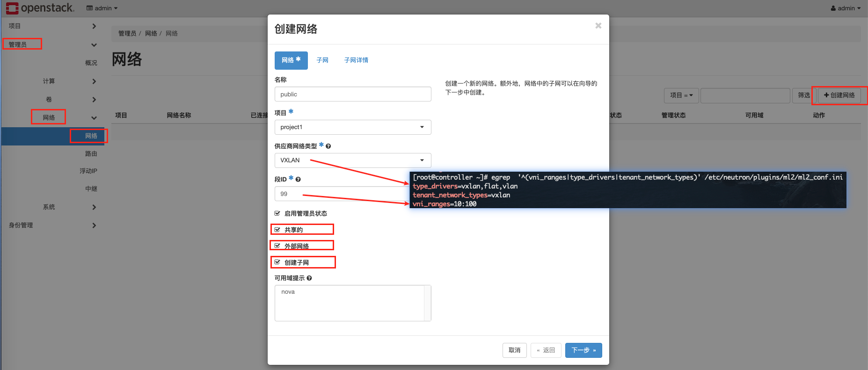
Task: Expand the 计算 sidebar group
Action: (x=69, y=81)
